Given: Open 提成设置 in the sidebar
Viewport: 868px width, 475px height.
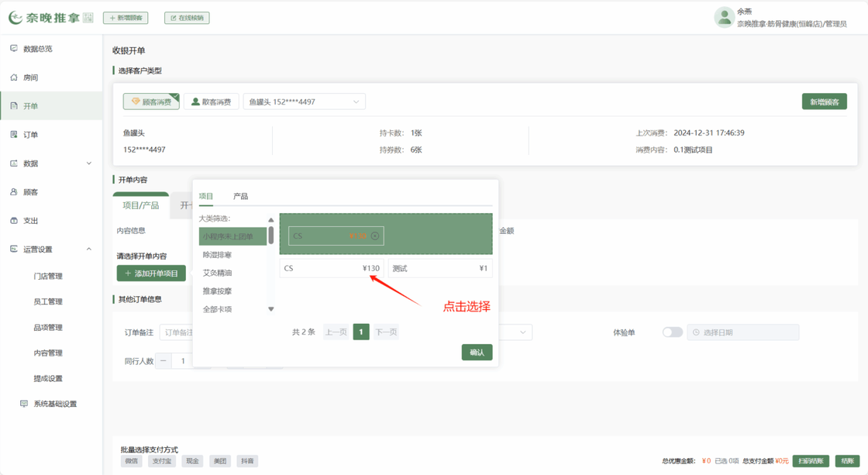Looking at the screenshot, I should (48, 379).
